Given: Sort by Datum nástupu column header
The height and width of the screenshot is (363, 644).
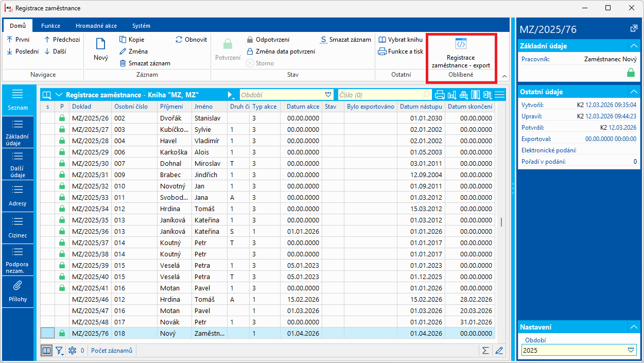Looking at the screenshot, I should click(x=420, y=107).
